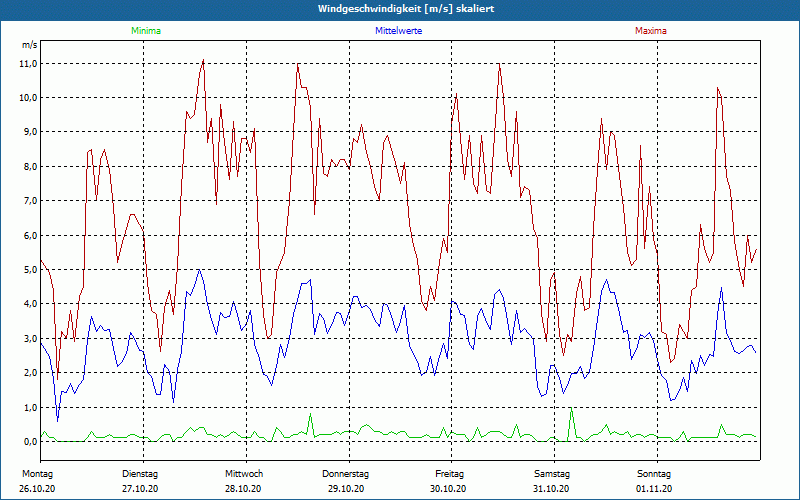Click the 'Mittwoch' day label
800x500 pixels.
click(244, 474)
